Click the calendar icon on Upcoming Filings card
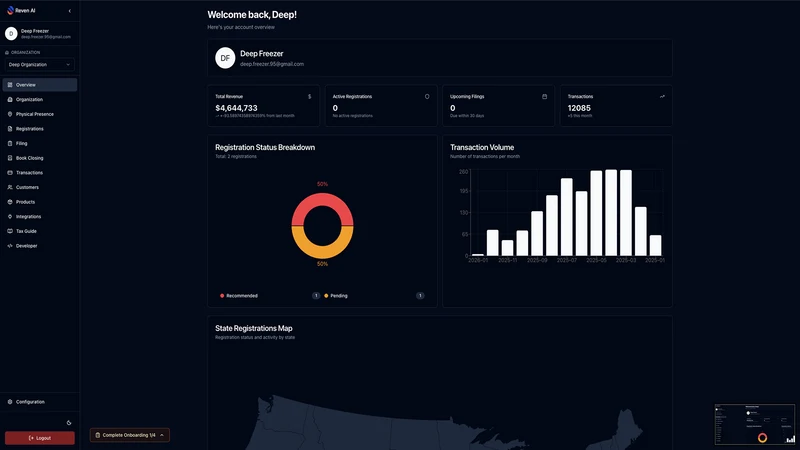 tap(544, 96)
